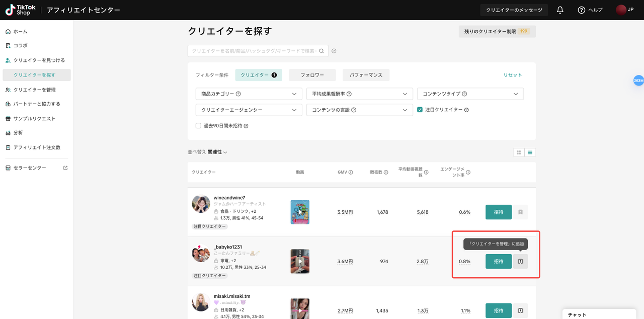Screen dimensions: 644x319
Task: Expand the コンテンツタイプ dropdown
Action: (470, 94)
